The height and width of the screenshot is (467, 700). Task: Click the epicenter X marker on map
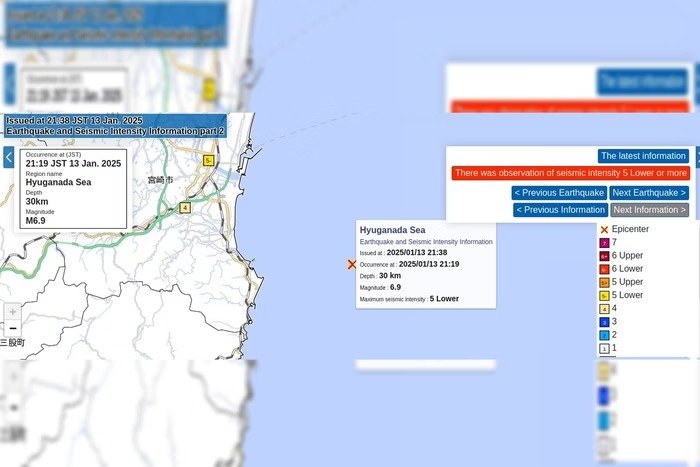click(x=351, y=264)
